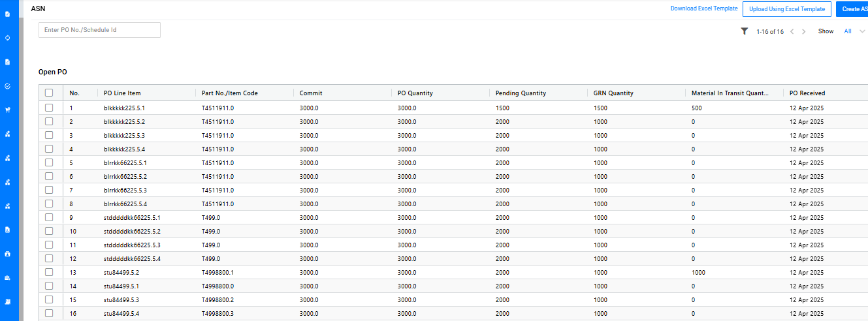Select checkbox for stddddkk66225.5.1 row
Image resolution: width=868 pixels, height=321 pixels.
click(49, 217)
